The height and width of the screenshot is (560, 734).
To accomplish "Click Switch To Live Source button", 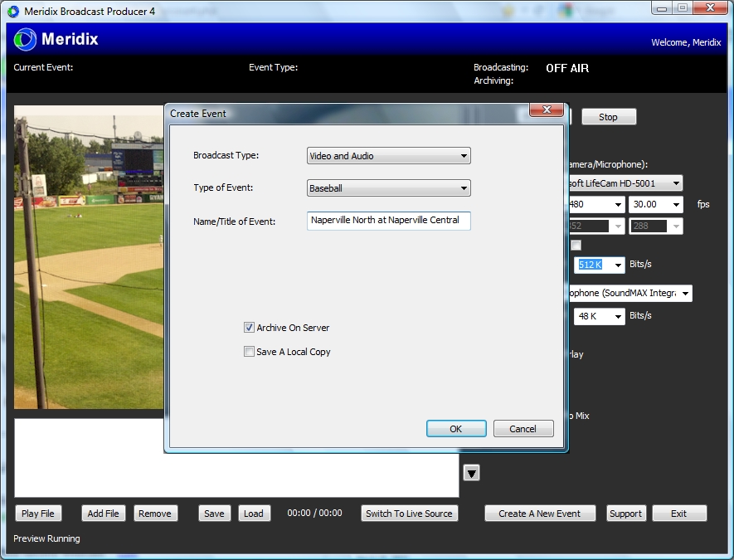I will 410,514.
